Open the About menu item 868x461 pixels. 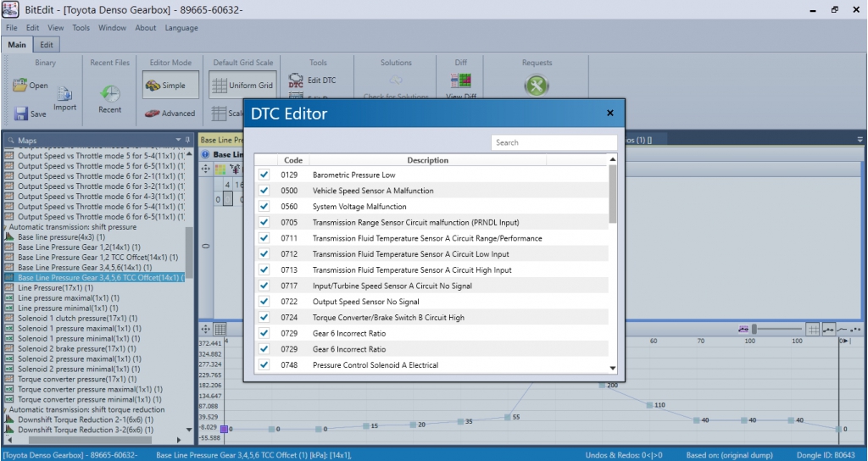tap(146, 28)
